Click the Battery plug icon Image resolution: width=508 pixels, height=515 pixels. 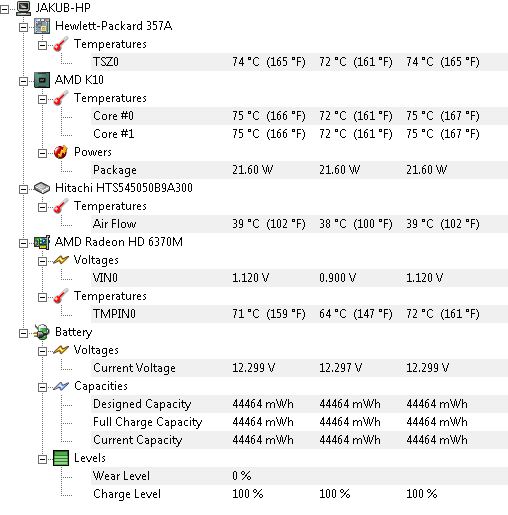[42, 332]
